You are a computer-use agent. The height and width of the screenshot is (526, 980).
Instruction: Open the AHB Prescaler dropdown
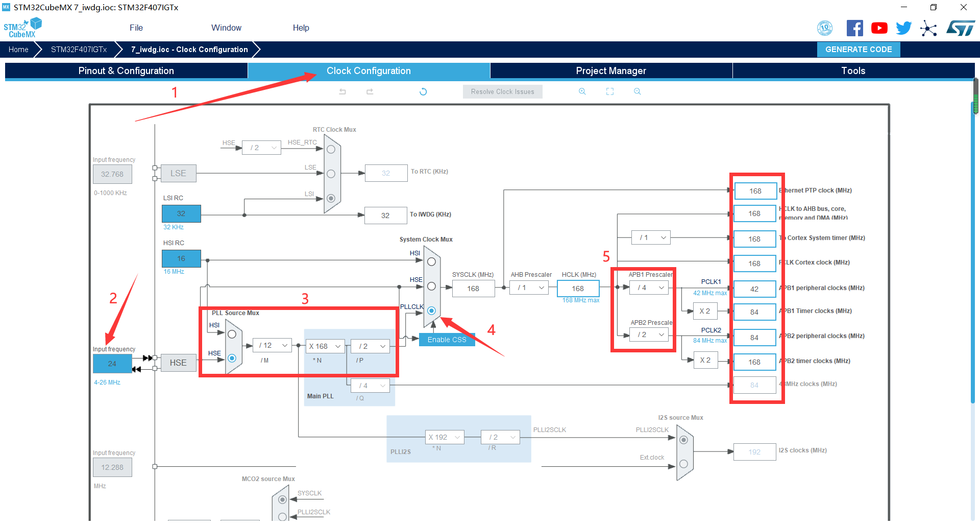click(531, 288)
